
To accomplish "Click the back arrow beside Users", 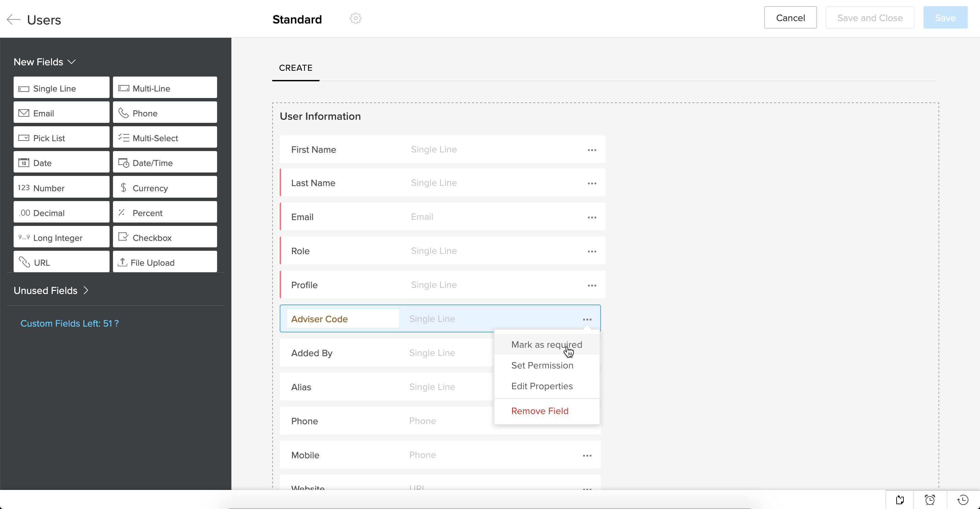I will pos(14,19).
